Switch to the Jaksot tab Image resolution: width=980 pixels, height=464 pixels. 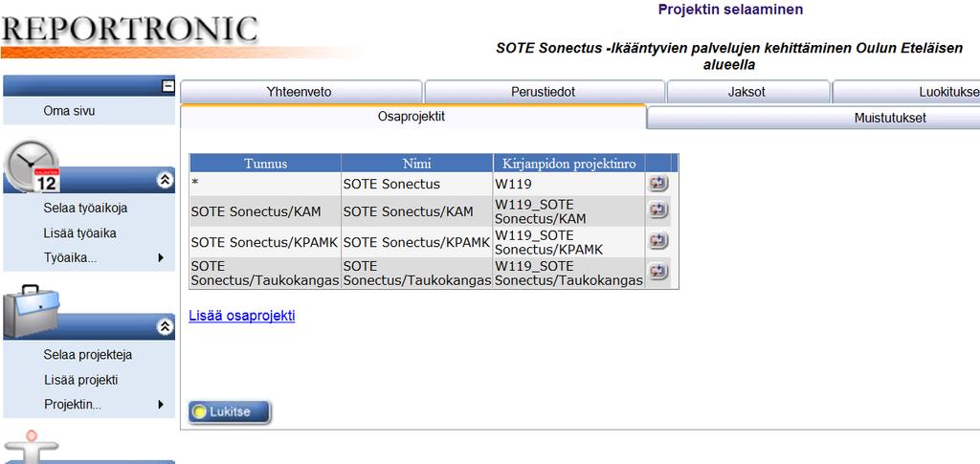(x=746, y=93)
